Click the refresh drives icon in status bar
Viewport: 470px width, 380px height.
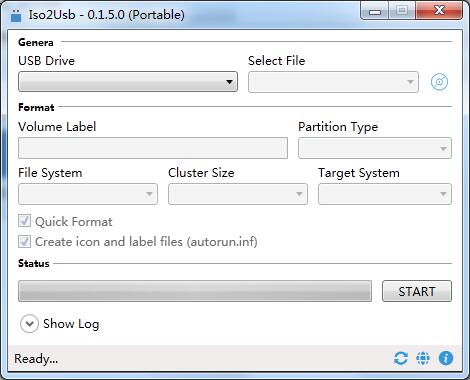400,358
